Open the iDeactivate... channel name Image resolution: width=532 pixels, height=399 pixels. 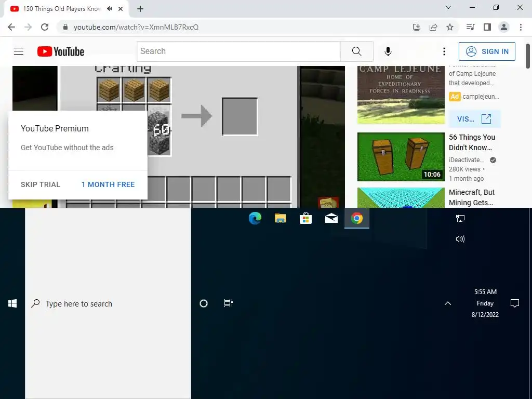click(x=466, y=160)
